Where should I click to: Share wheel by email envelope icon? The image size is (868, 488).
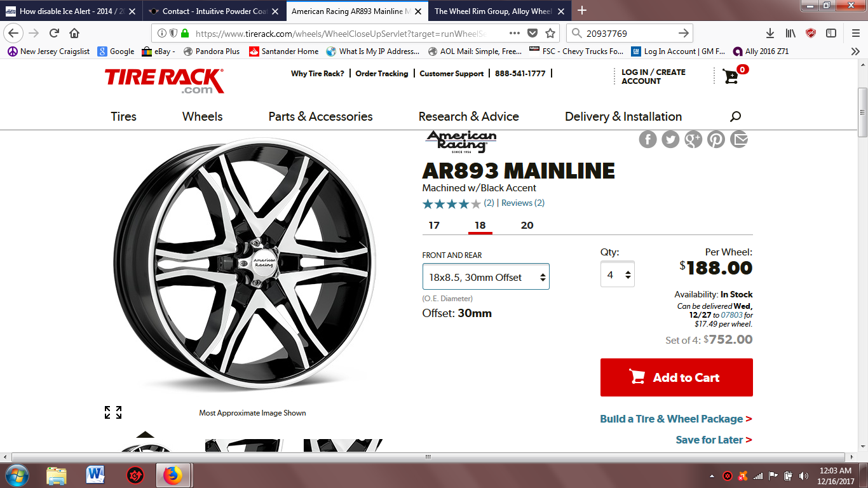739,139
